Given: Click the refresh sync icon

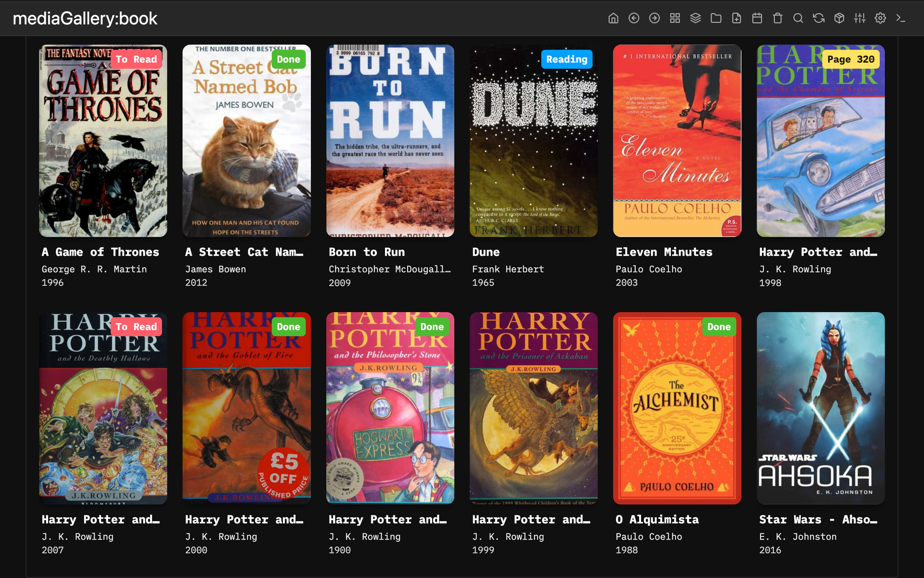Looking at the screenshot, I should (819, 18).
